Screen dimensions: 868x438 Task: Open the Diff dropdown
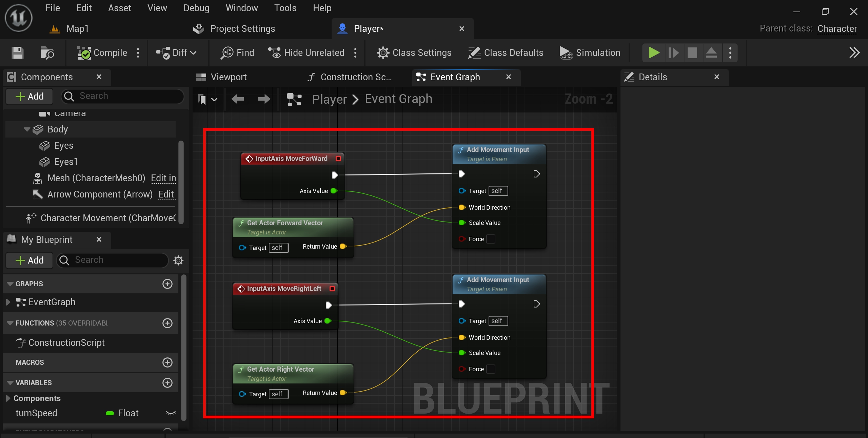(x=176, y=53)
